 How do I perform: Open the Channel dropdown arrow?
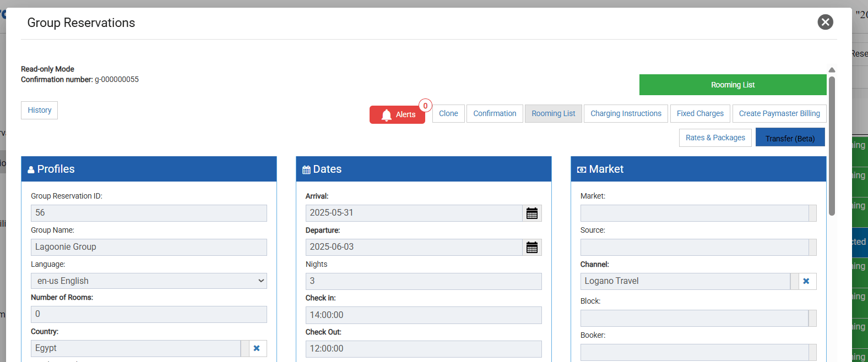click(795, 281)
